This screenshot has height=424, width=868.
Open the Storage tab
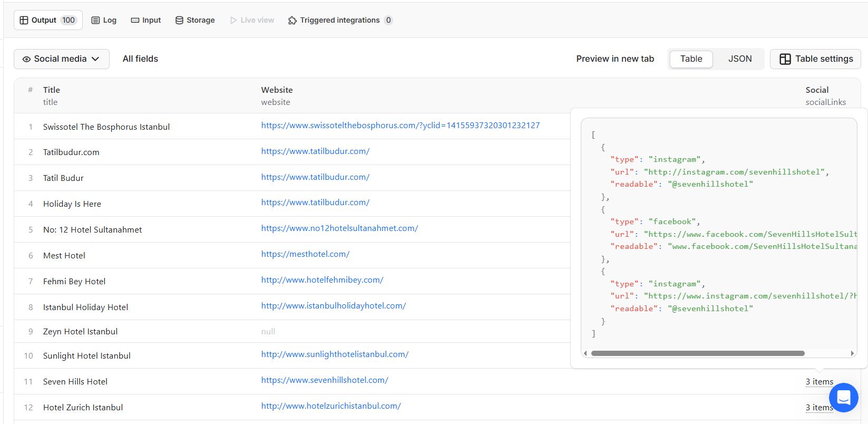(195, 20)
